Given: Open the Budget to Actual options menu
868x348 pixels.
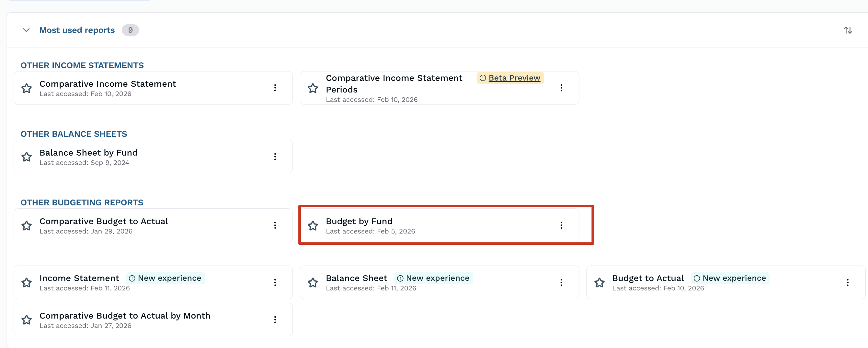Looking at the screenshot, I should tap(848, 282).
